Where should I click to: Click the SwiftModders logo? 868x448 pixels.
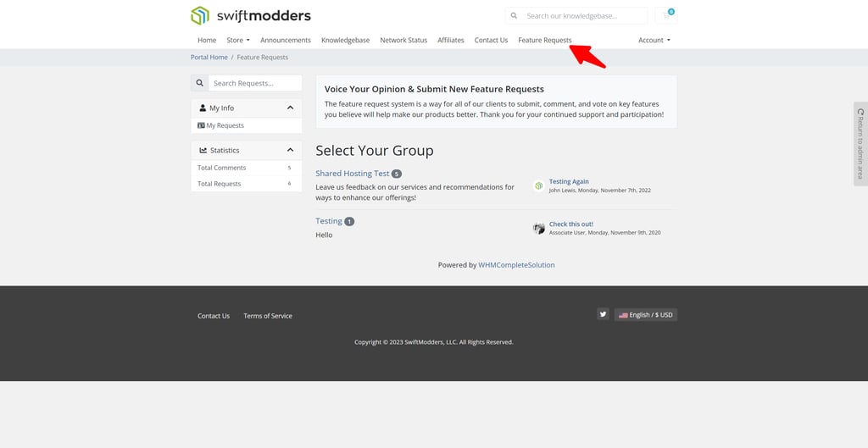(250, 15)
